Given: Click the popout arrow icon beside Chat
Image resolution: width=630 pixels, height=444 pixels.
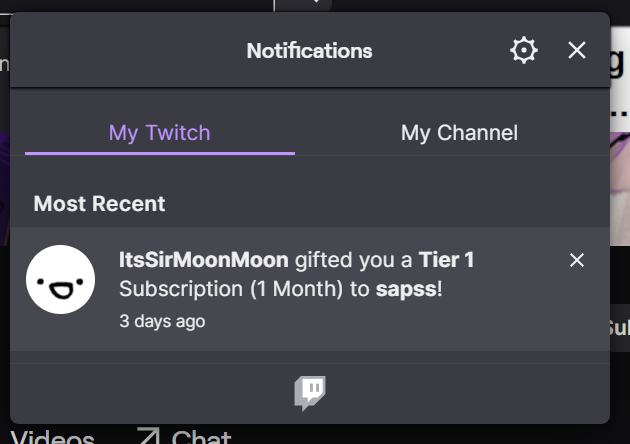Looking at the screenshot, I should pos(149,437).
